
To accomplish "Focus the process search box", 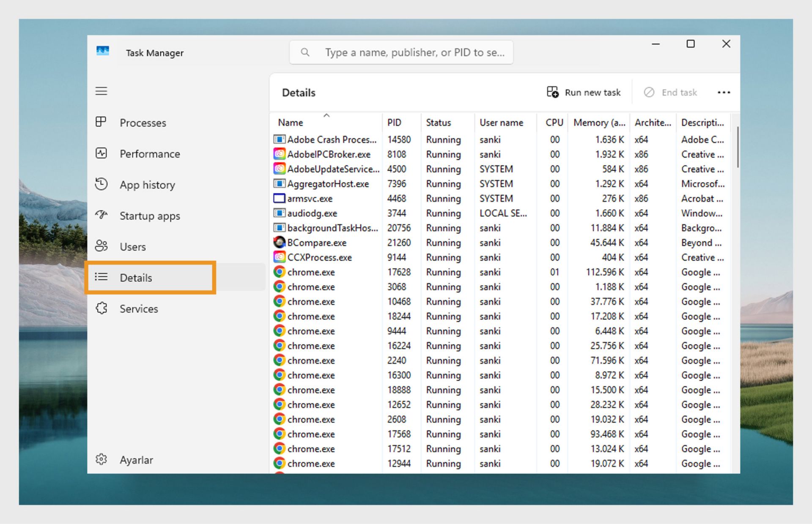I will tap(414, 52).
